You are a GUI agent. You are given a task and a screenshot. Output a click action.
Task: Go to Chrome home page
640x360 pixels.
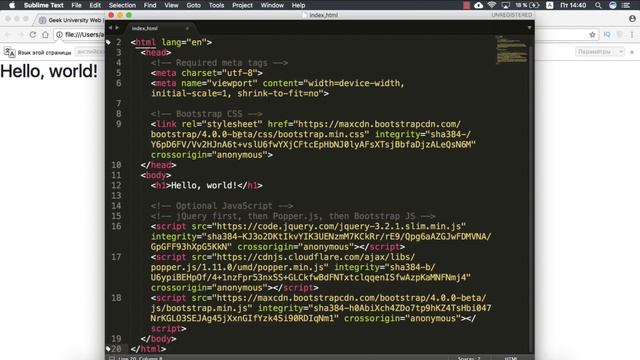tap(45, 35)
